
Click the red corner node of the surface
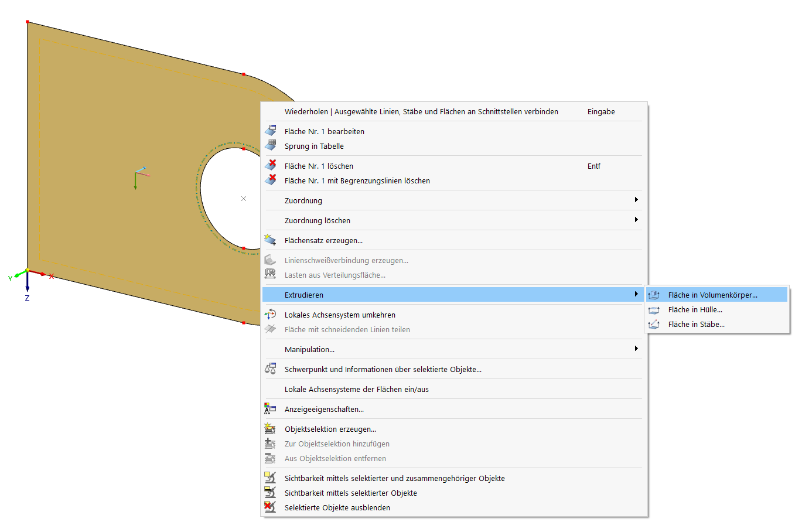coord(27,22)
